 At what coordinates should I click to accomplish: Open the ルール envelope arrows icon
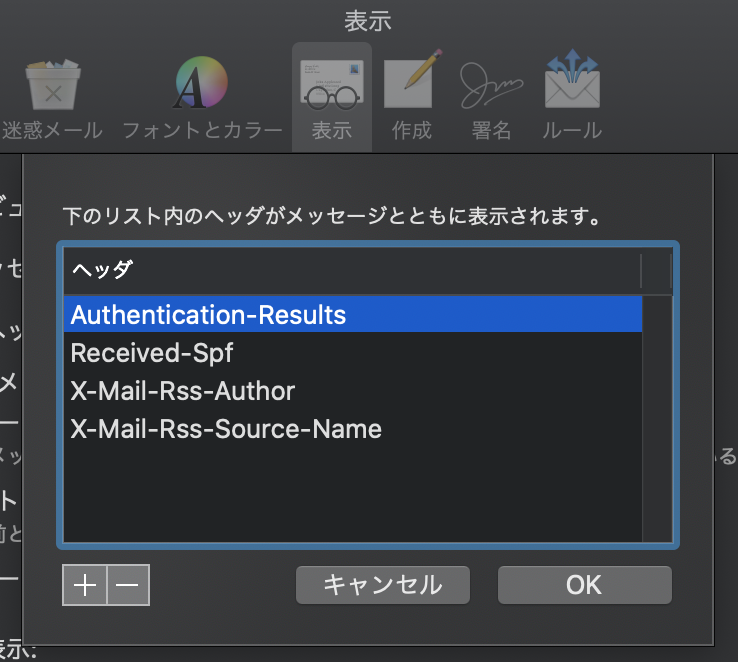(x=572, y=79)
